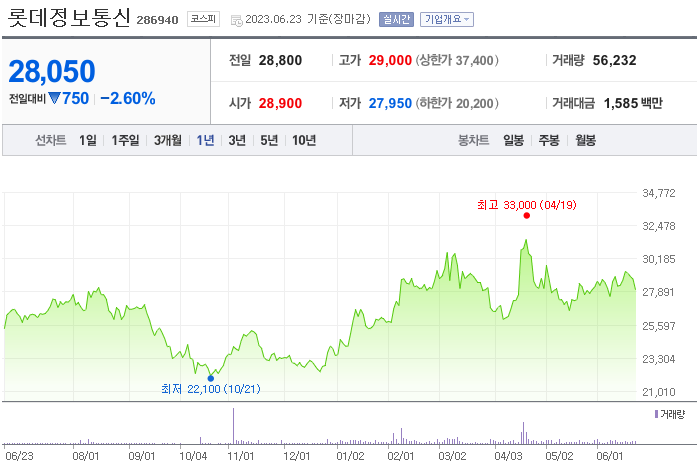Select the 5년 line chart tab
Image resolution: width=697 pixels, height=473 pixels.
coord(269,140)
